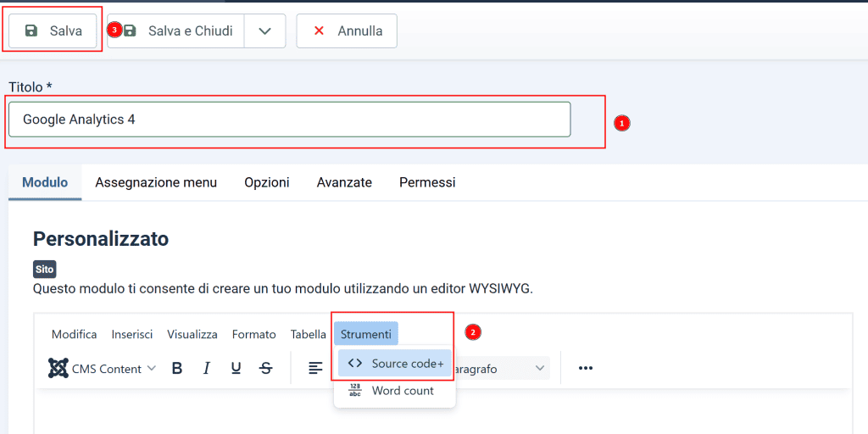This screenshot has height=434, width=868.
Task: Open the Tabella editor menu
Action: coord(308,334)
